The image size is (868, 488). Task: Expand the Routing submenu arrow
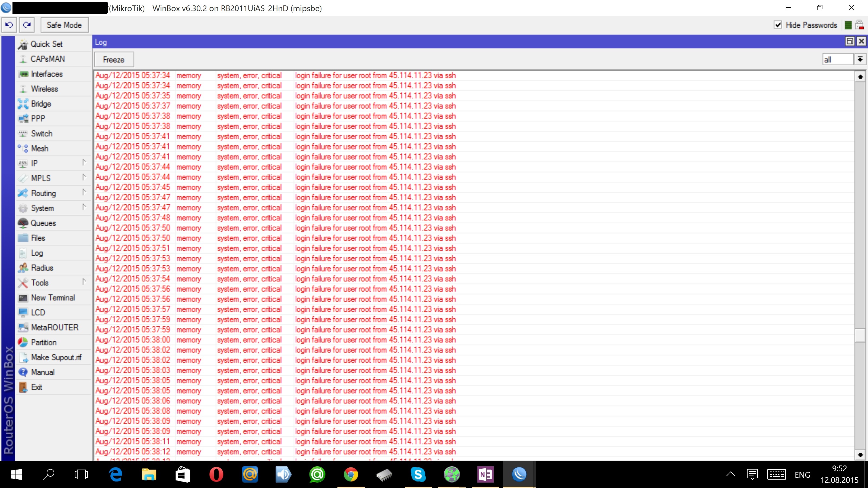(84, 193)
